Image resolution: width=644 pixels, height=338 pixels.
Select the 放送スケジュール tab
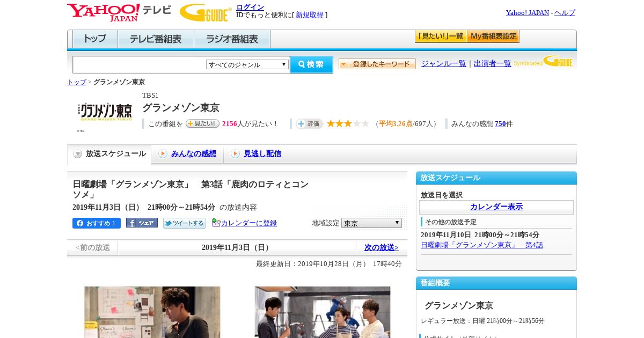(x=109, y=154)
